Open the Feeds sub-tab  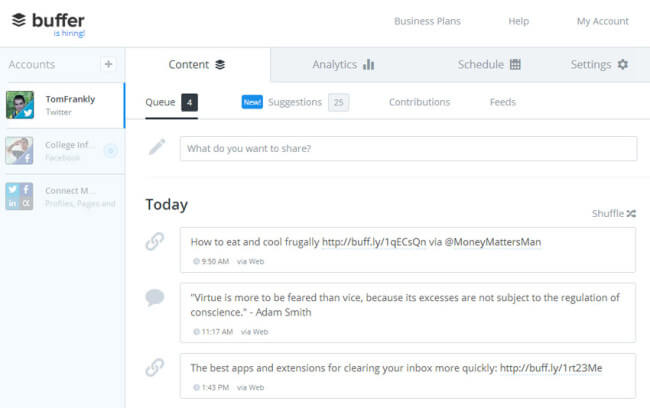click(503, 102)
